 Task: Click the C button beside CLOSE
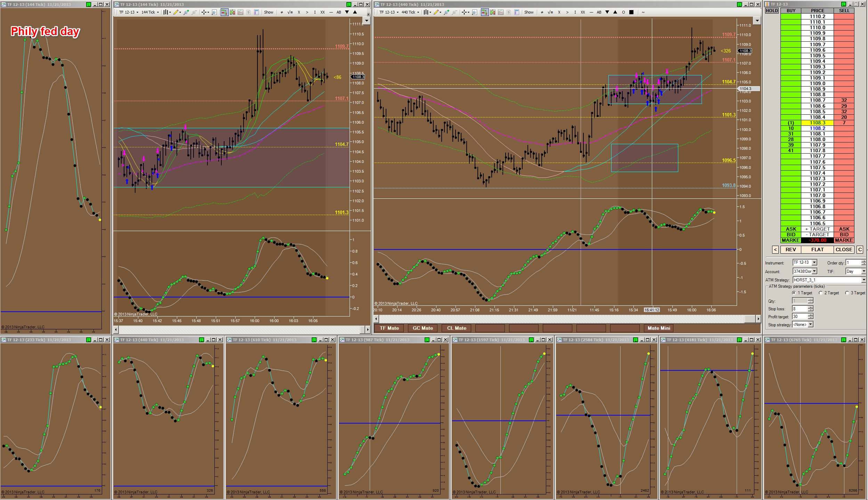click(x=860, y=249)
